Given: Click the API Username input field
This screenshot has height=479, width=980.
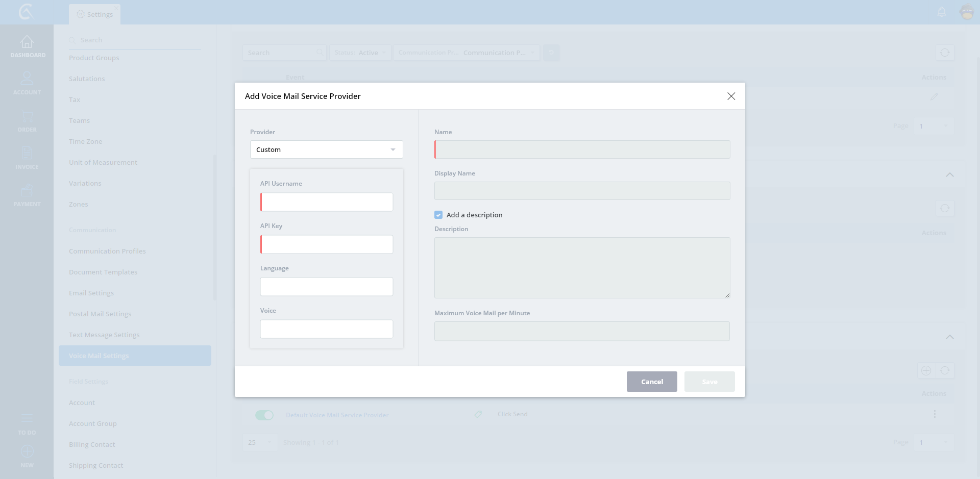Looking at the screenshot, I should [x=327, y=202].
